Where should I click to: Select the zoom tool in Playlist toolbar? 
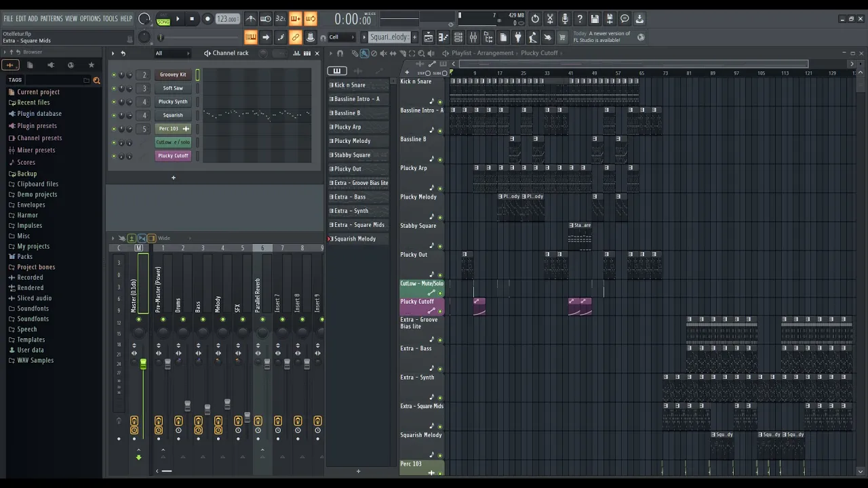coord(421,53)
